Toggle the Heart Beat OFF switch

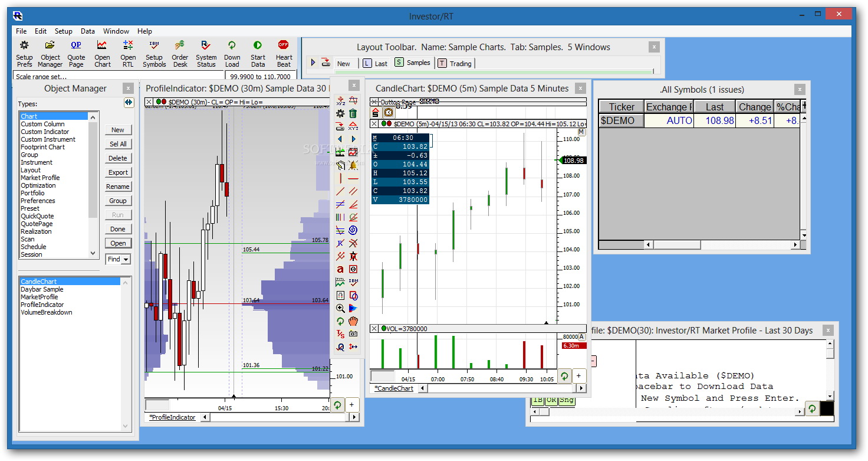pos(284,53)
